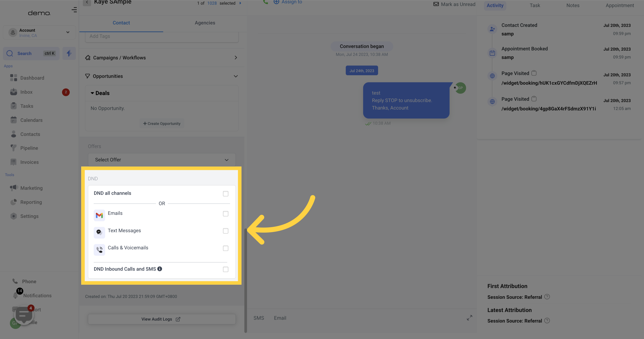Open the Select Offer dropdown
Image resolution: width=644 pixels, height=339 pixels.
click(161, 160)
